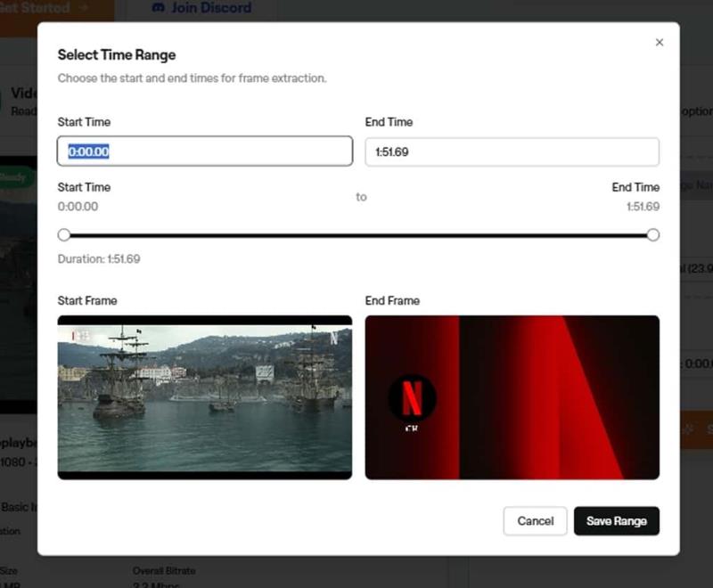The width and height of the screenshot is (713, 588).
Task: Click the End Time input field
Action: (x=512, y=151)
